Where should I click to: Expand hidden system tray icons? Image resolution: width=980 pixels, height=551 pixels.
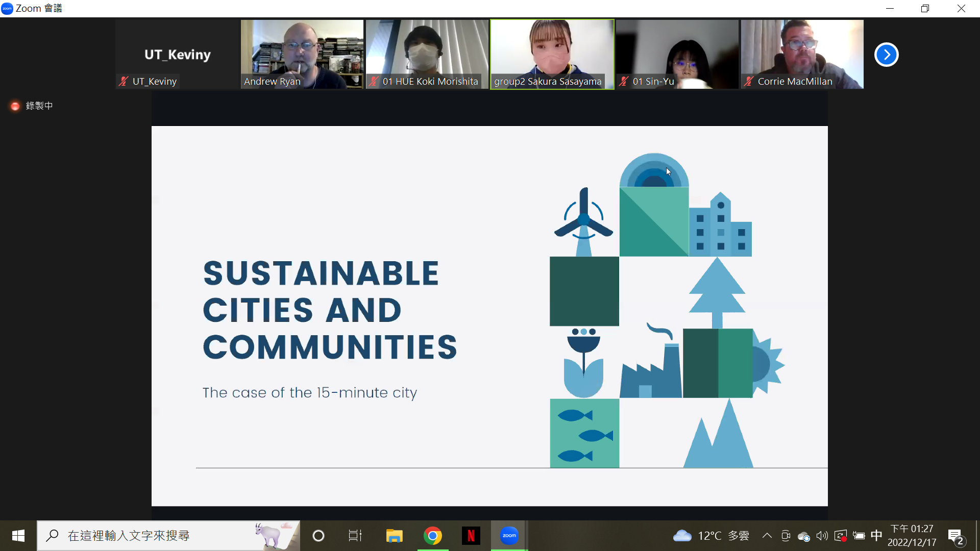click(767, 536)
